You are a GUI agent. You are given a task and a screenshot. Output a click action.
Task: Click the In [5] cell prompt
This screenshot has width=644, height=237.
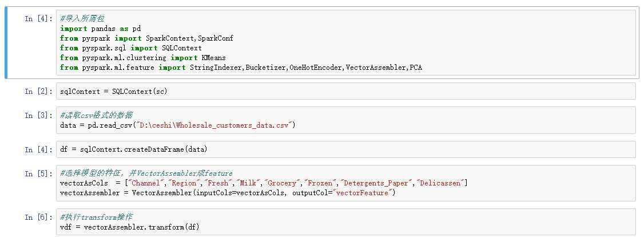39,173
